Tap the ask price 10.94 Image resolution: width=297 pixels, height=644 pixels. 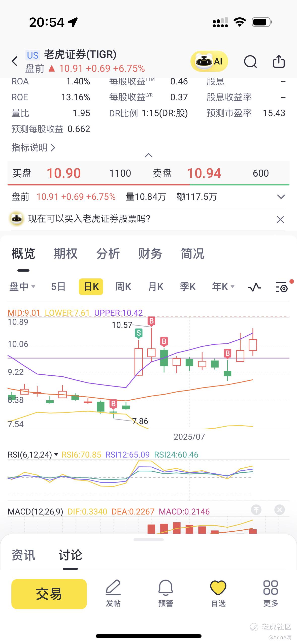[x=204, y=173]
